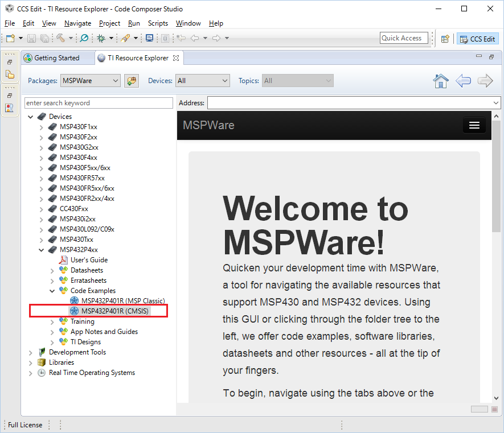Click the Debug bug icon
This screenshot has height=433, width=504.
click(x=101, y=38)
